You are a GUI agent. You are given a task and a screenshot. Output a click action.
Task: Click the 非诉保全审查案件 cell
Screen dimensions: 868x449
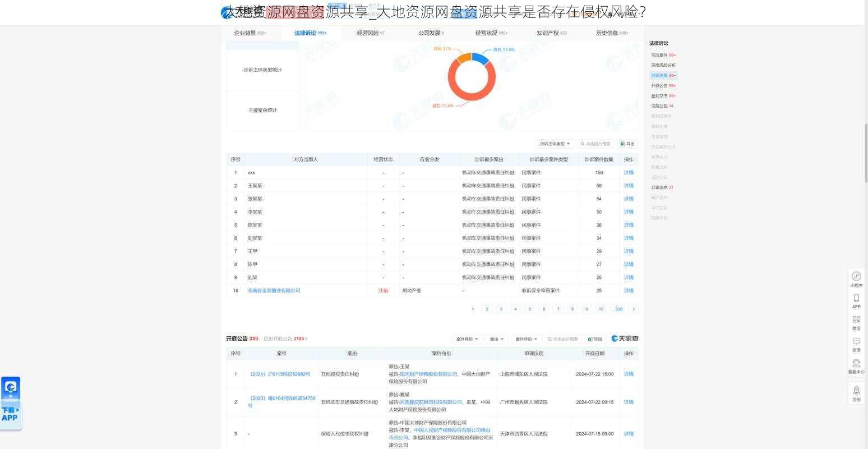pyautogui.click(x=541, y=291)
